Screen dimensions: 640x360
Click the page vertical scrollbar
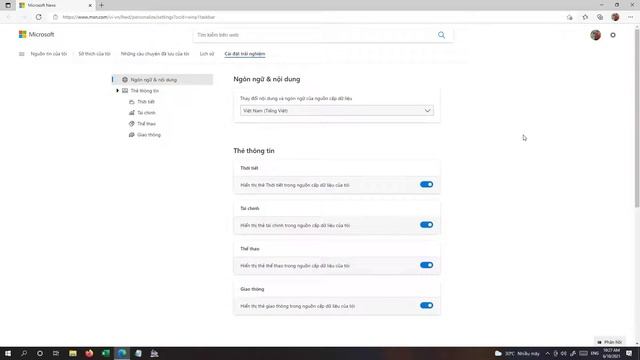click(637, 118)
